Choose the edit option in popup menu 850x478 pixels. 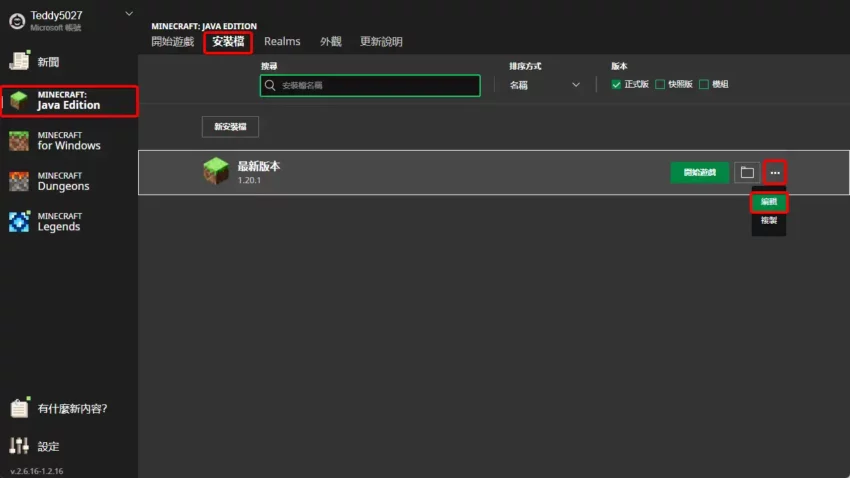(769, 202)
